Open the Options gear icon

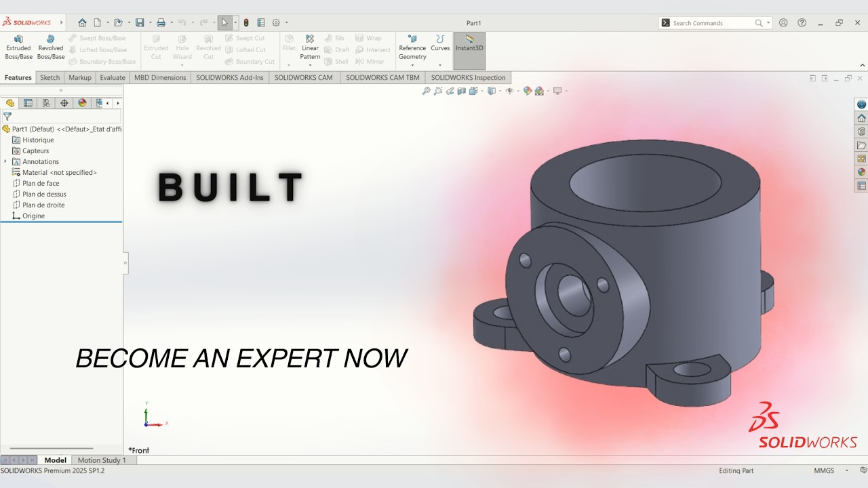click(x=276, y=22)
